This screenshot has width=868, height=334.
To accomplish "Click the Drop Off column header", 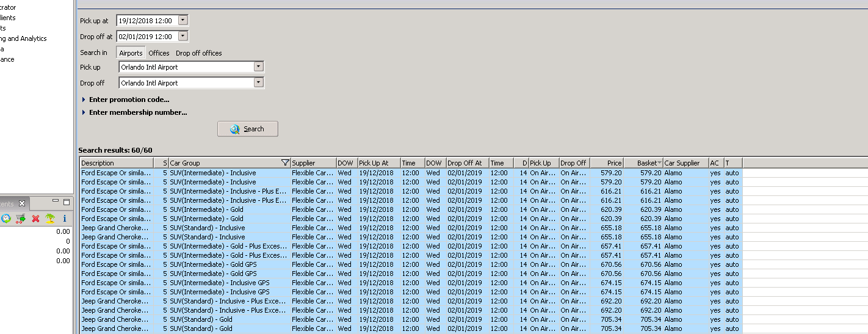I will pos(574,163).
